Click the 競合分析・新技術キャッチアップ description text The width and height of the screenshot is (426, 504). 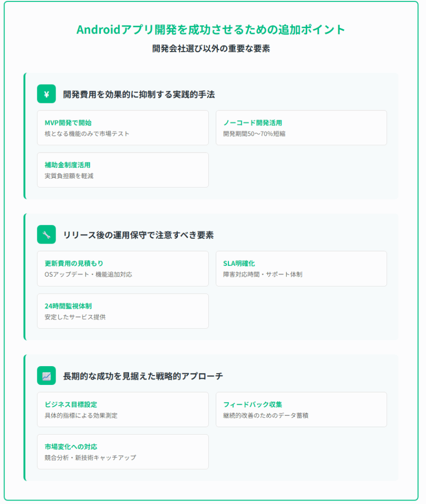point(90,458)
